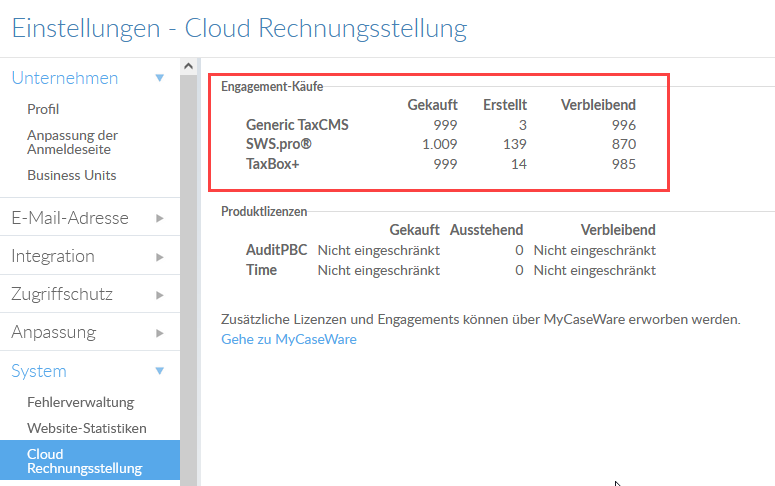Image resolution: width=775 pixels, height=486 pixels.
Task: Collapse the System section arrow
Action: (160, 371)
